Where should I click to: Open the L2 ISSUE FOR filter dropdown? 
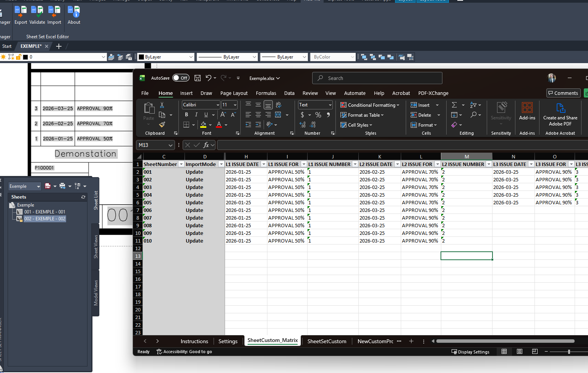coord(437,164)
